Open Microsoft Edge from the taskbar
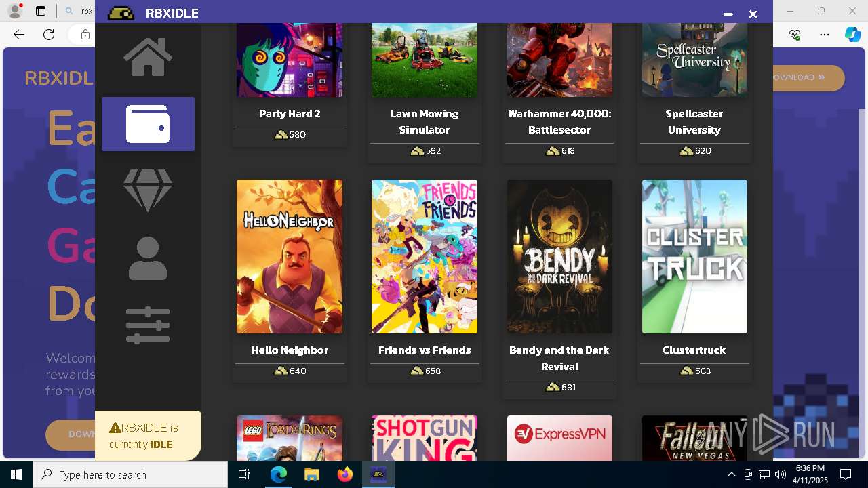 (x=279, y=474)
